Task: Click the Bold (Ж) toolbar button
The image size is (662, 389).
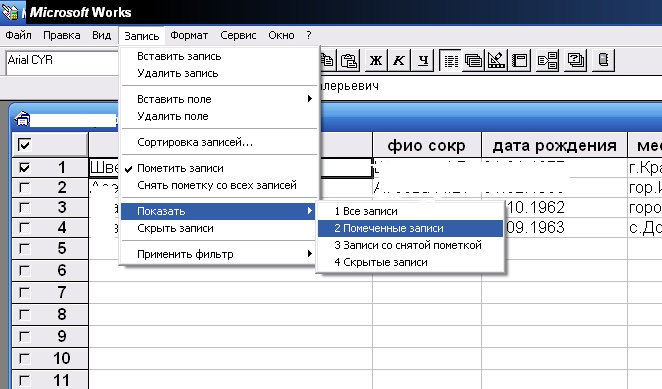Action: [x=375, y=60]
